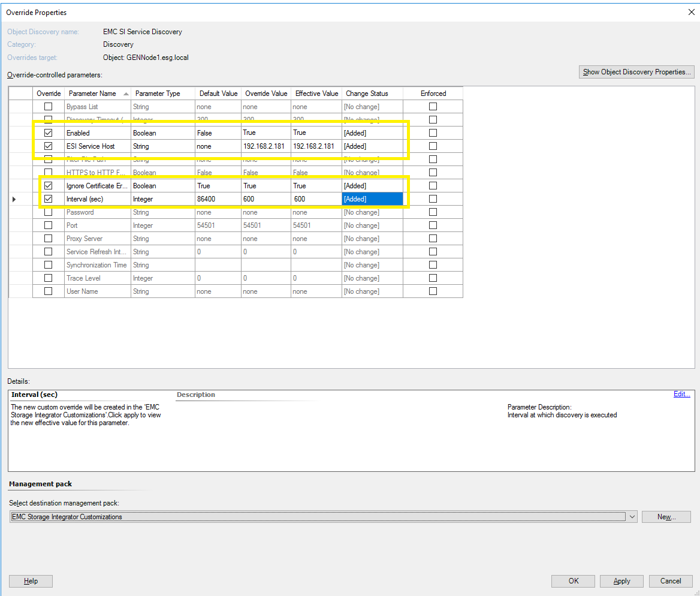Check Override for Service Refresh Interval
The height and width of the screenshot is (596, 700).
[48, 252]
